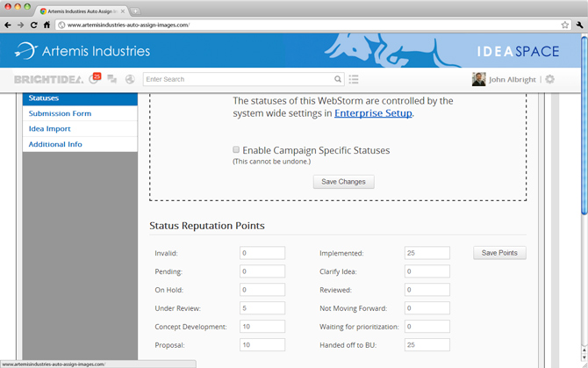588x368 pixels.
Task: Click the Reviewed points field
Action: pos(427,290)
